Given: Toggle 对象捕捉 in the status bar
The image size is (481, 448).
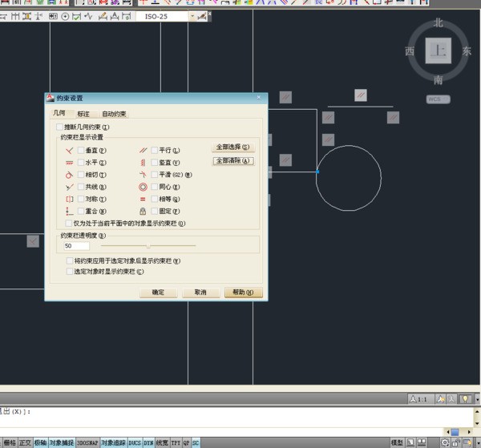Looking at the screenshot, I should 62,442.
